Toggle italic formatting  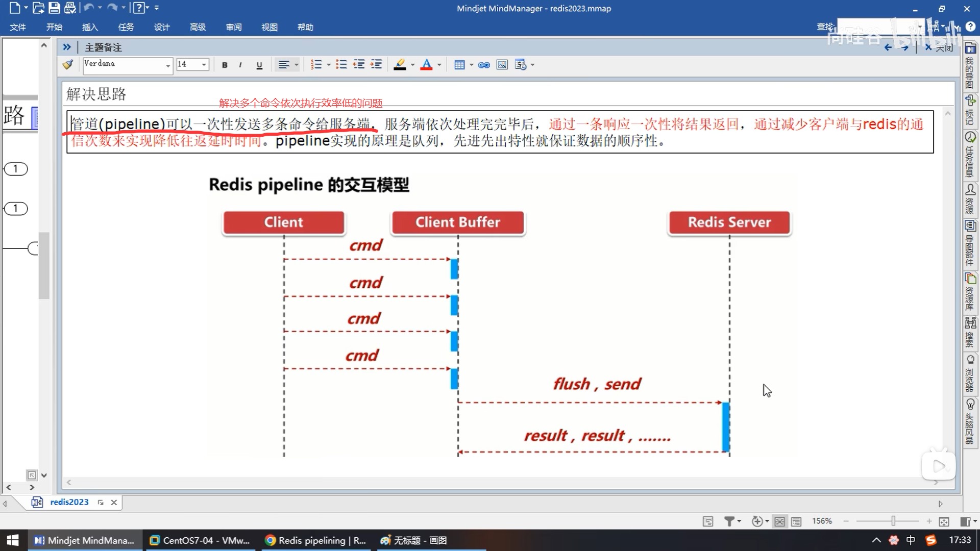[240, 65]
